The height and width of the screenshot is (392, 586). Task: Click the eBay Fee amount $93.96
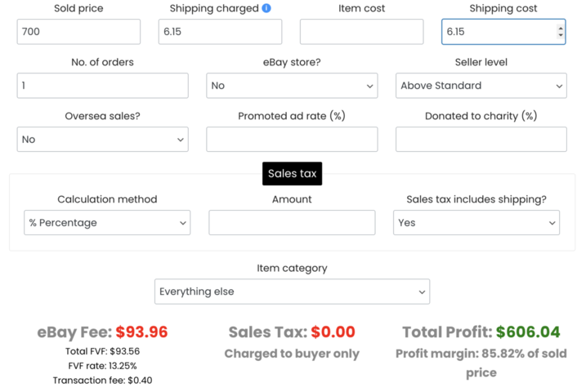point(141,332)
